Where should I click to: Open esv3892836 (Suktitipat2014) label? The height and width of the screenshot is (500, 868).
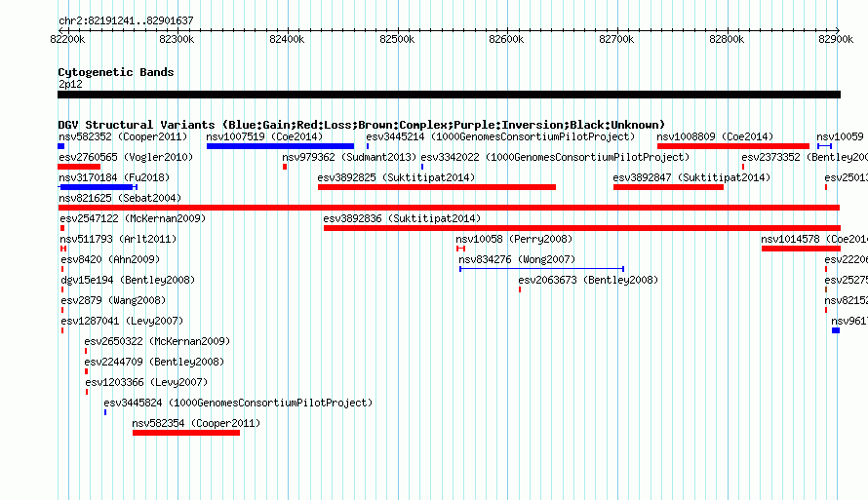402,218
